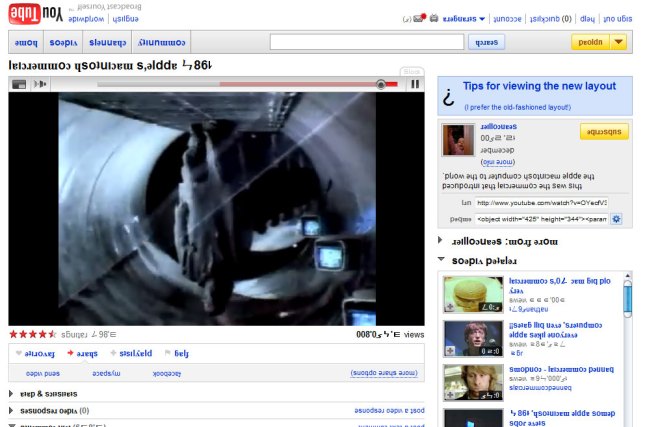This screenshot has height=427, width=645.
Task: Open the inbox mail envelope icon
Action: (419, 18)
